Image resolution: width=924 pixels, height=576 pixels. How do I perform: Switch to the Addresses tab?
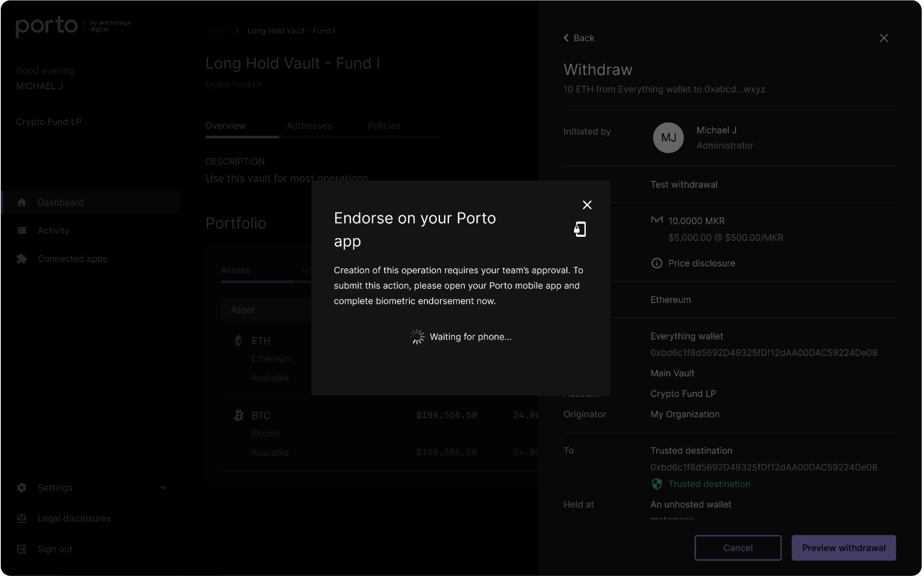coord(309,126)
